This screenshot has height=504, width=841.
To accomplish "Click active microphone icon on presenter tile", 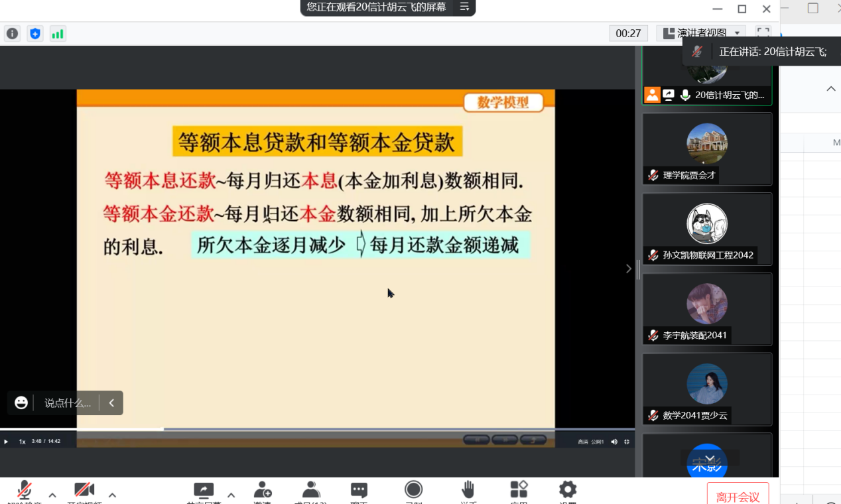I will (685, 95).
